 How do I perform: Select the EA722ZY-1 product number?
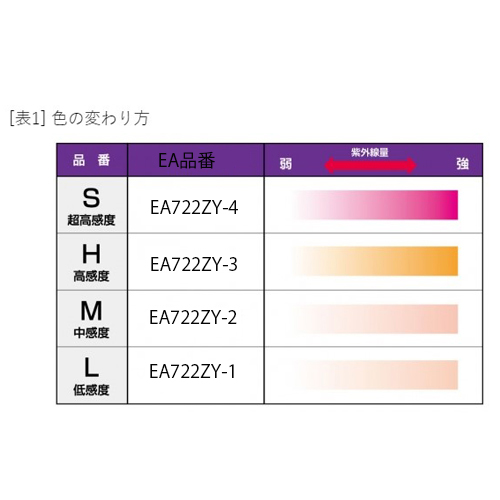[x=192, y=371]
